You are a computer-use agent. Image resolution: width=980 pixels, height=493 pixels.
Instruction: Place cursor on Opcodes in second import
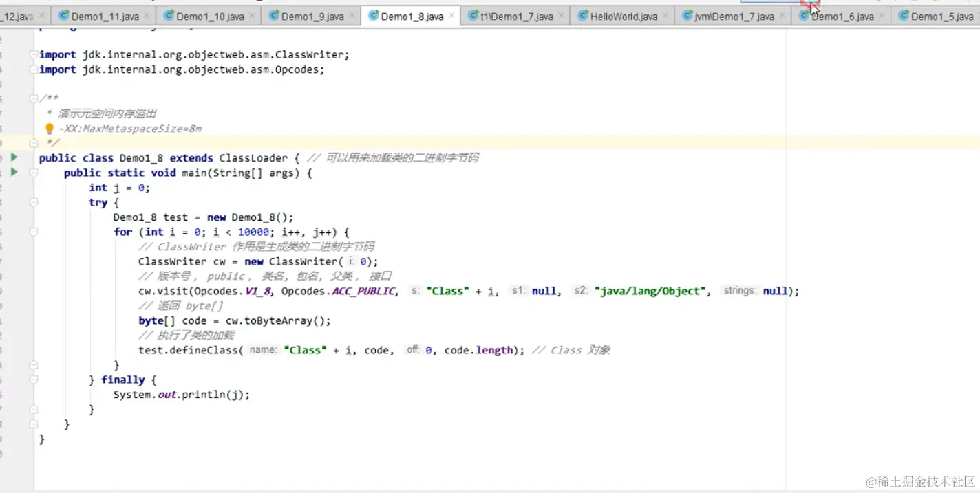click(x=295, y=69)
